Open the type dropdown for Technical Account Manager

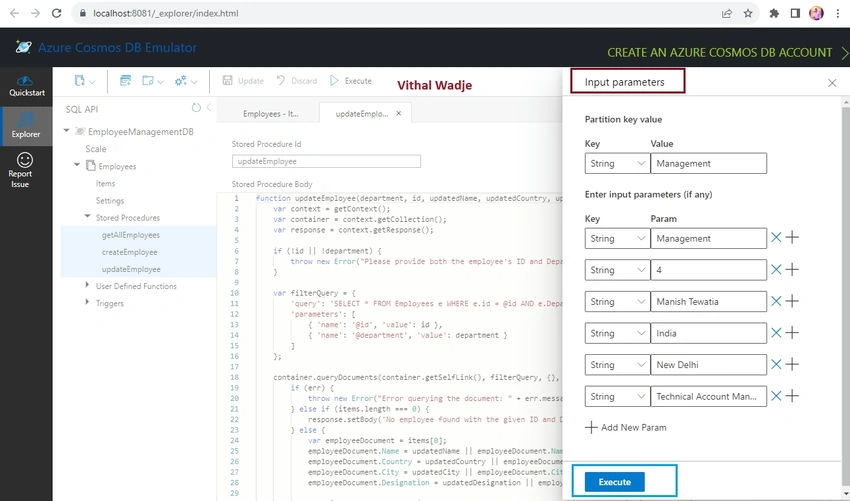click(617, 396)
